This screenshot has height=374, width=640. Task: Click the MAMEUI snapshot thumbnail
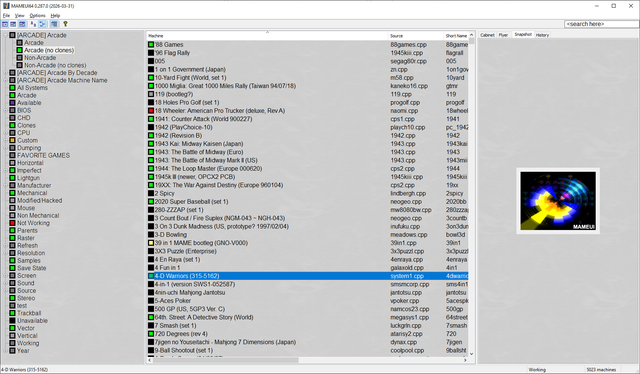point(558,201)
